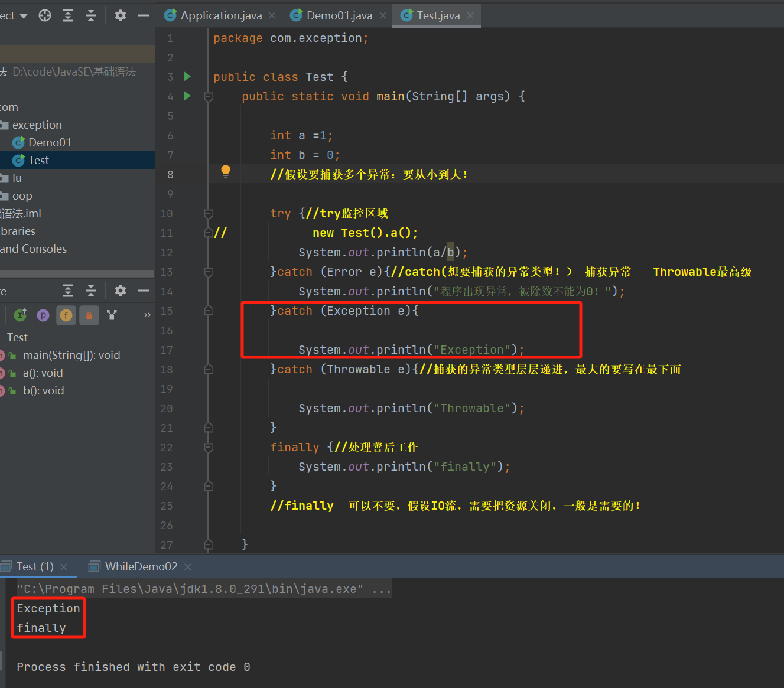Click the Demo01 class icon in tree
Image resolution: width=784 pixels, height=688 pixels.
19,142
